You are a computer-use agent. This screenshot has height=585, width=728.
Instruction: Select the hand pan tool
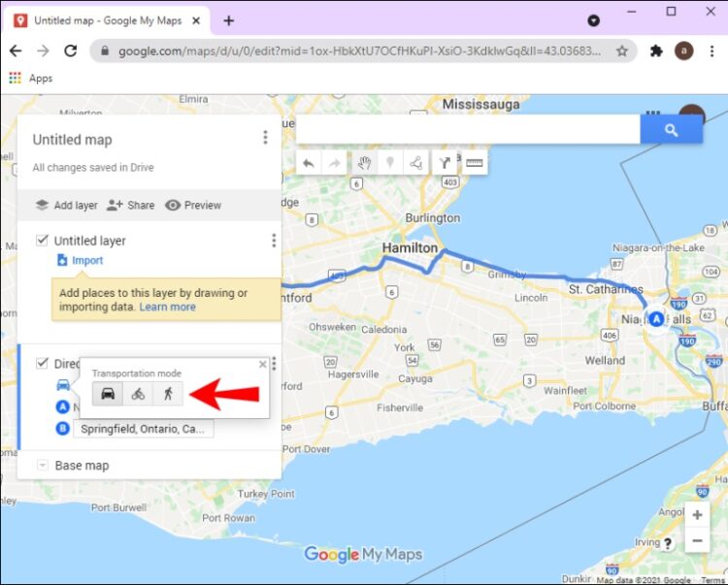tap(364, 163)
